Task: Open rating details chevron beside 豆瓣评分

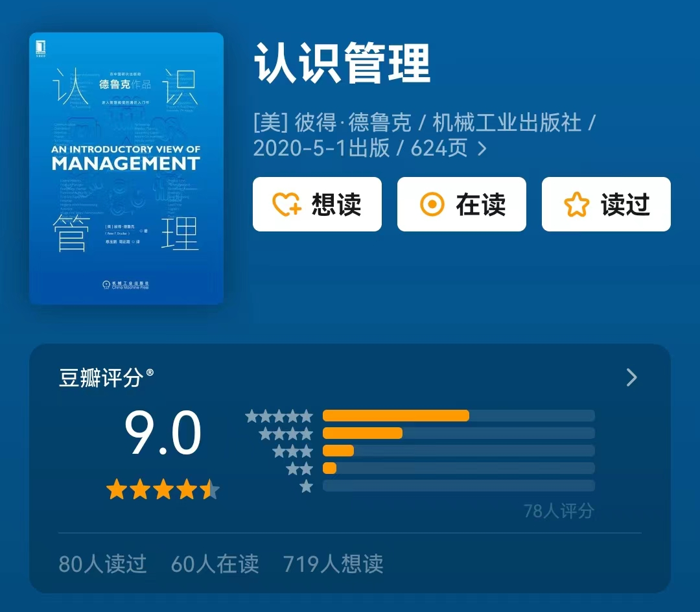Action: (x=632, y=378)
